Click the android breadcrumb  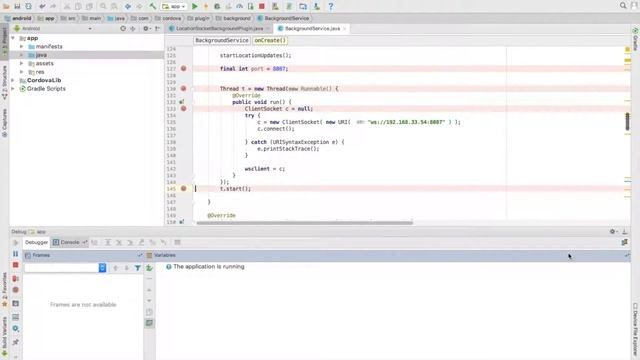[x=18, y=18]
